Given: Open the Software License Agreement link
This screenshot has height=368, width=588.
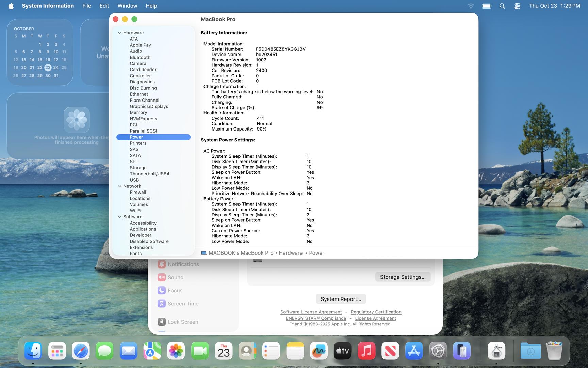Looking at the screenshot, I should 311,312.
